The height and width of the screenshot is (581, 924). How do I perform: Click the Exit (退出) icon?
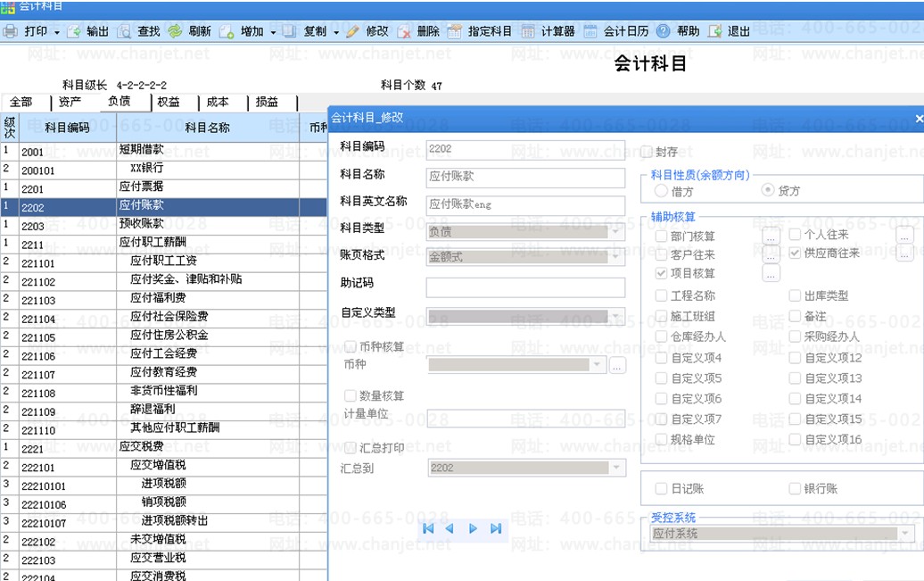pos(714,31)
